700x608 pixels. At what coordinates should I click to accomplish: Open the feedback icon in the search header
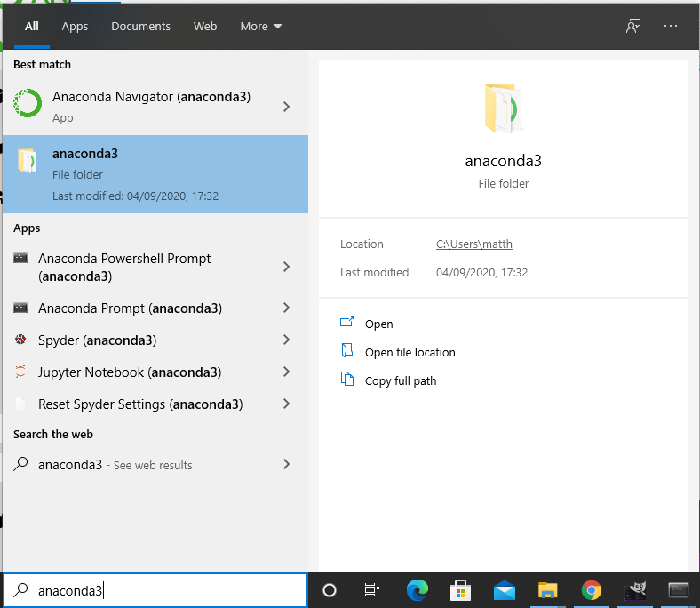pyautogui.click(x=633, y=26)
